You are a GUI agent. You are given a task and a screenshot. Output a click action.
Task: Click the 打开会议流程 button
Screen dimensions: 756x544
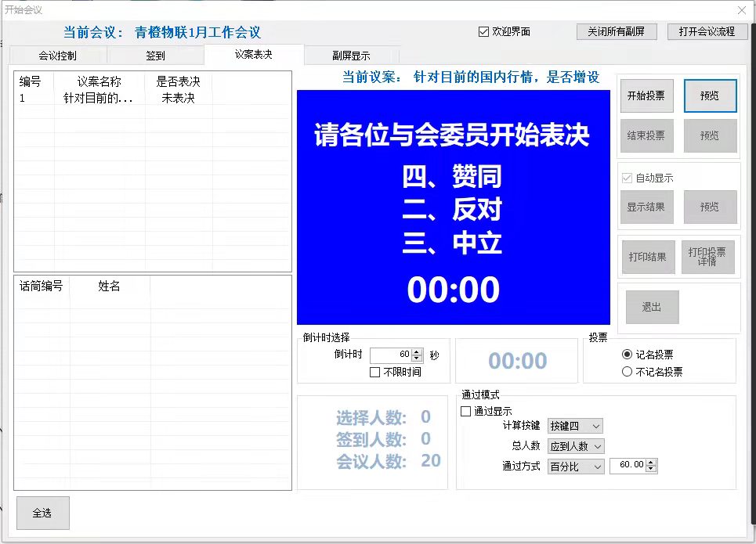pos(707,32)
